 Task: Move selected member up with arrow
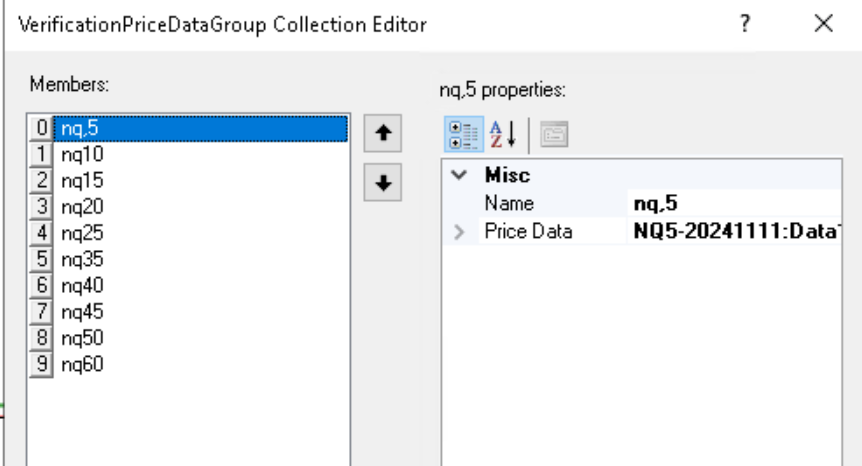[383, 133]
